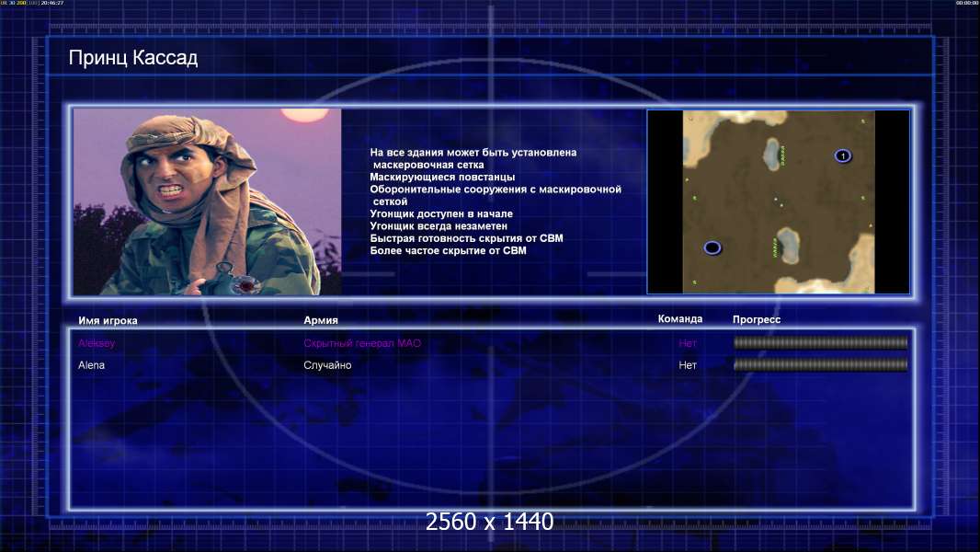
Task: Click 'Быстрая готовность скрытия от СВМ' line
Action: (466, 238)
